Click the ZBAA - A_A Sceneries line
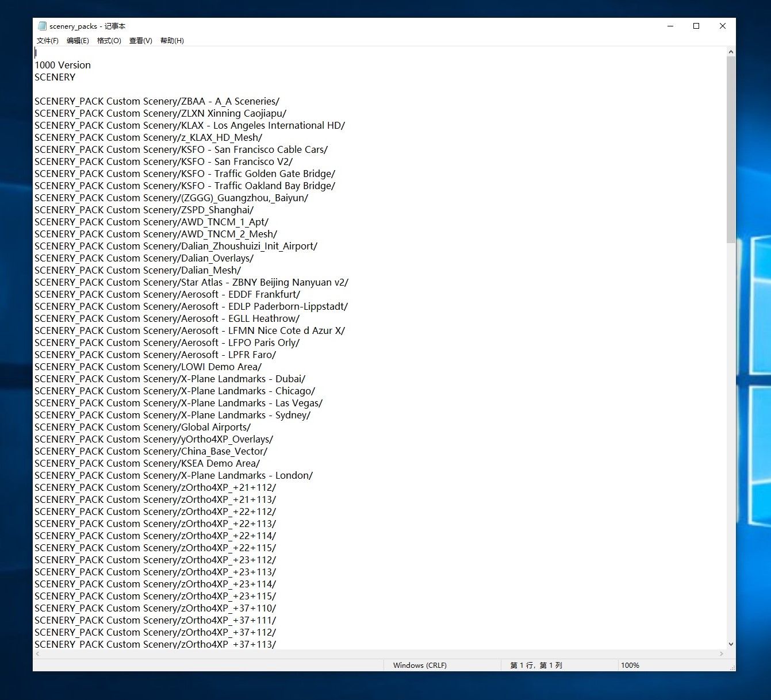This screenshot has width=771, height=700. pyautogui.click(x=157, y=101)
